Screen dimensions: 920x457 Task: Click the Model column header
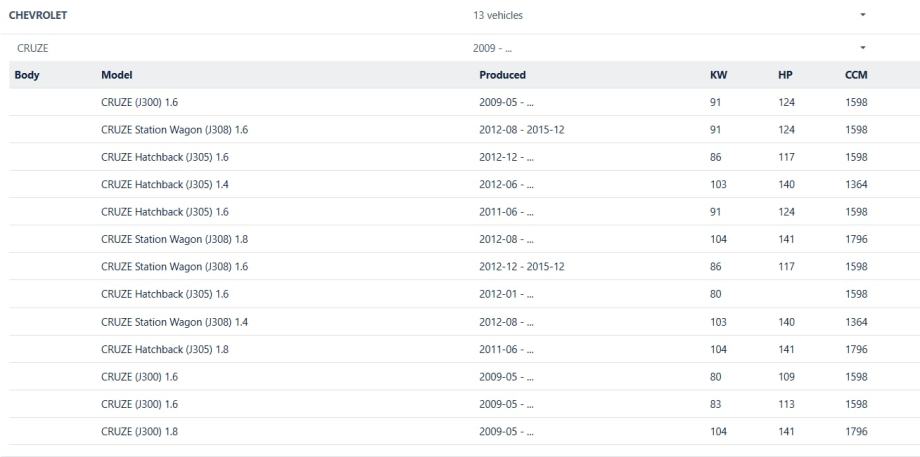pyautogui.click(x=117, y=75)
